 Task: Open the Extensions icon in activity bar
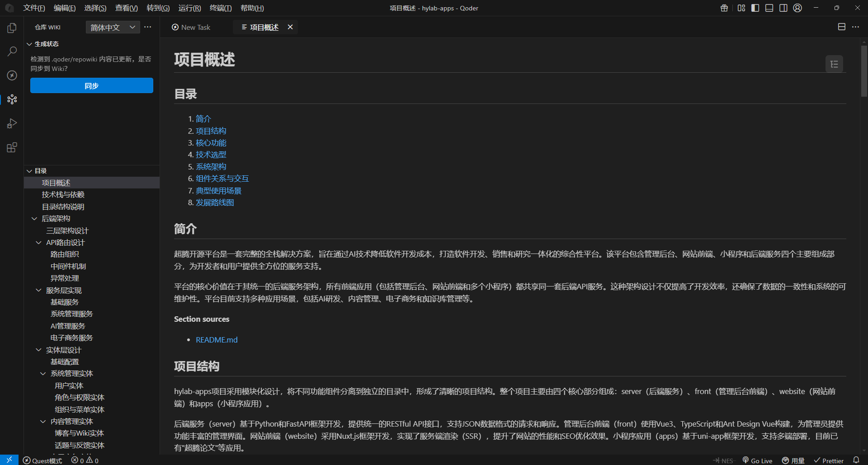(12, 147)
